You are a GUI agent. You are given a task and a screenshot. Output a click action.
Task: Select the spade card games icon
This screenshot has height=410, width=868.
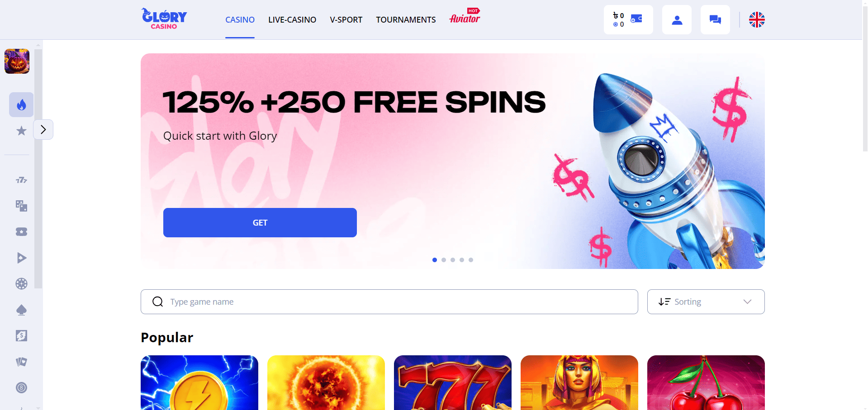click(21, 310)
